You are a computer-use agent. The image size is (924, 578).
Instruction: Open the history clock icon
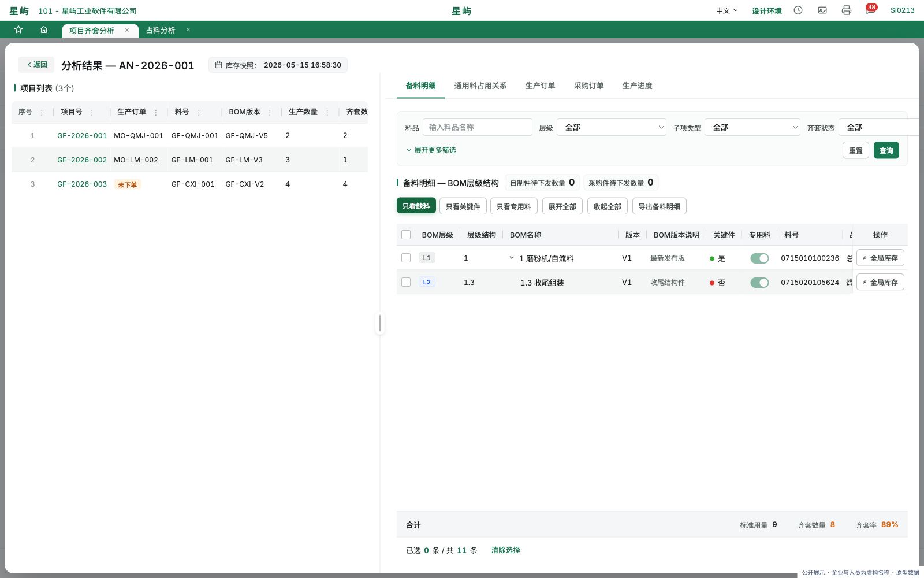(798, 10)
